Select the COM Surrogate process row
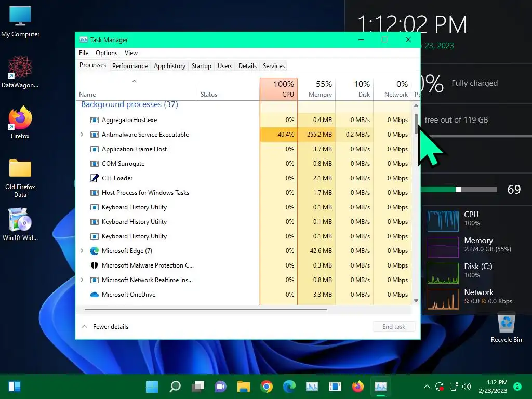Viewport: 532px width, 399px height. tap(244, 164)
